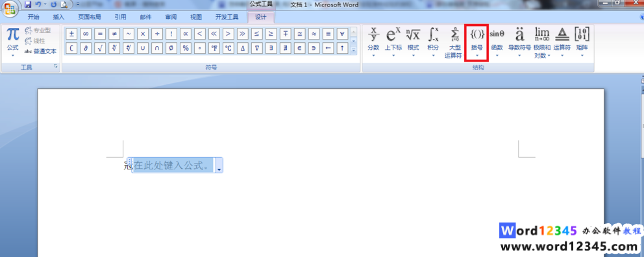This screenshot has width=644, height=257.
Task: Insert up arrow symbol
Action: click(x=341, y=48)
